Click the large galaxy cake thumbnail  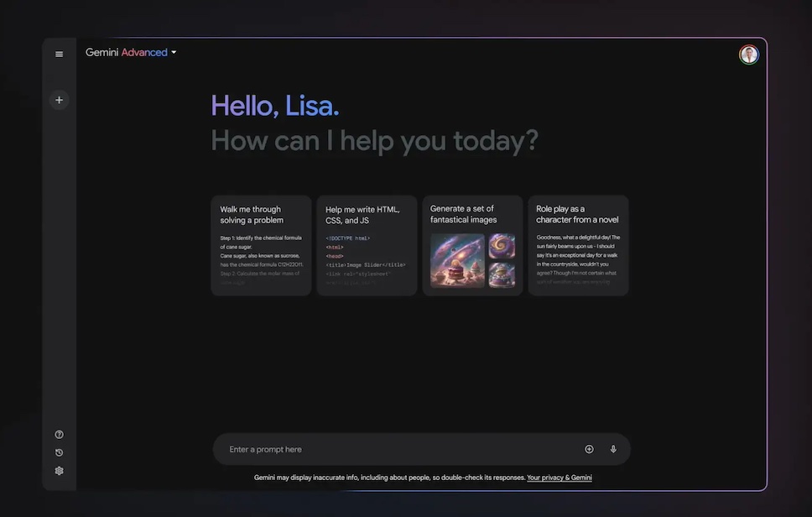457,260
